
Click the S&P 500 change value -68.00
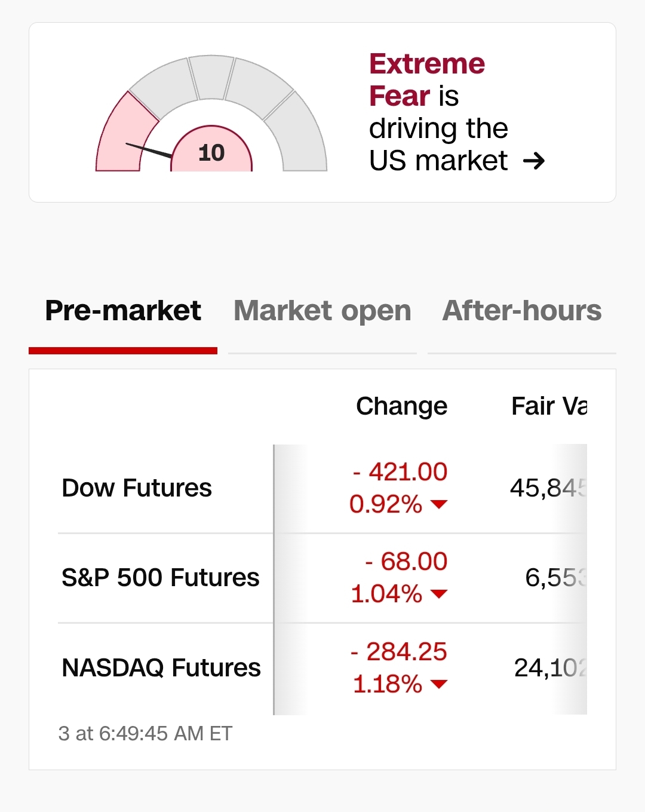tap(406, 562)
